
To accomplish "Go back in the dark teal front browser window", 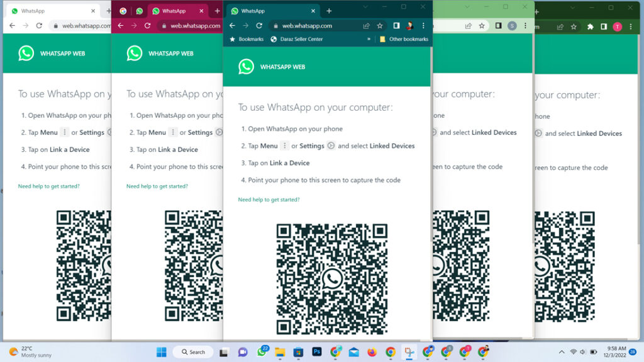I will tap(233, 26).
